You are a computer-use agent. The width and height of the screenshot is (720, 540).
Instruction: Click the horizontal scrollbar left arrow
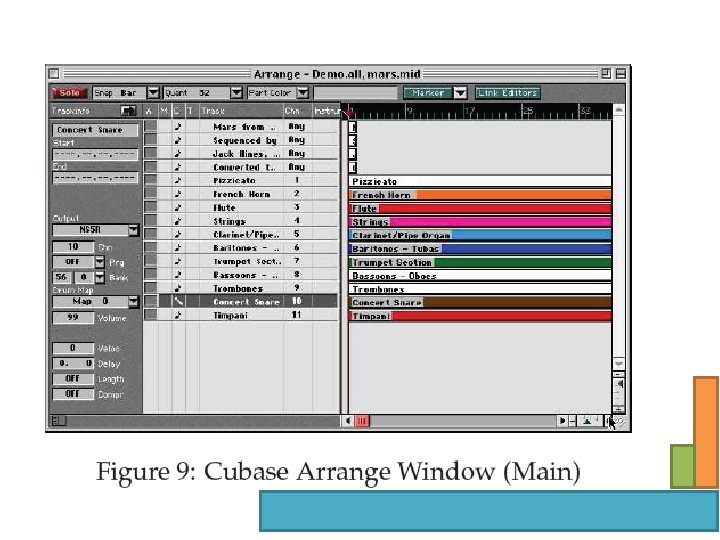[x=348, y=421]
